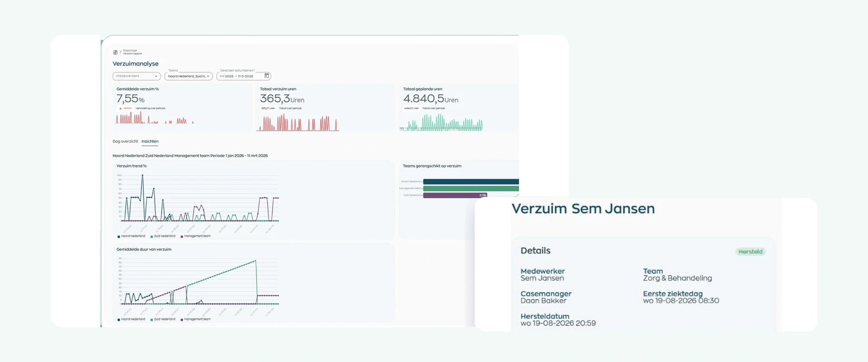This screenshot has width=868, height=362.
Task: Click the 365,3 Uren total value
Action: pos(282,99)
